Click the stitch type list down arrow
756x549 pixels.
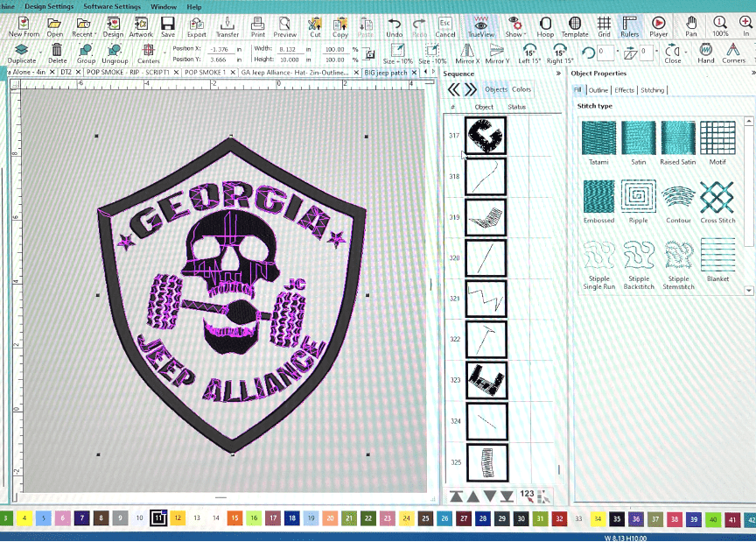point(749,291)
